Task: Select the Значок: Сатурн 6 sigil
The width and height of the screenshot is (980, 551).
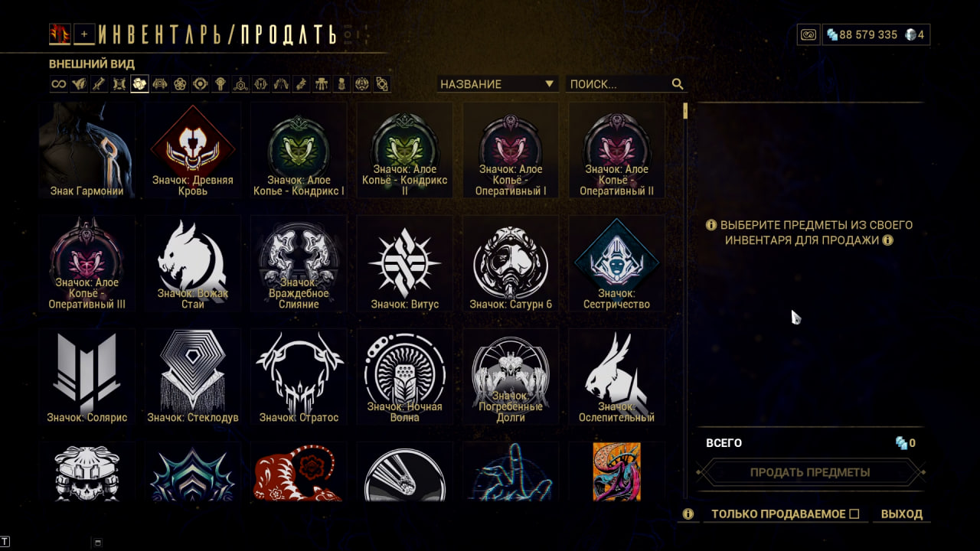Action: (x=511, y=264)
